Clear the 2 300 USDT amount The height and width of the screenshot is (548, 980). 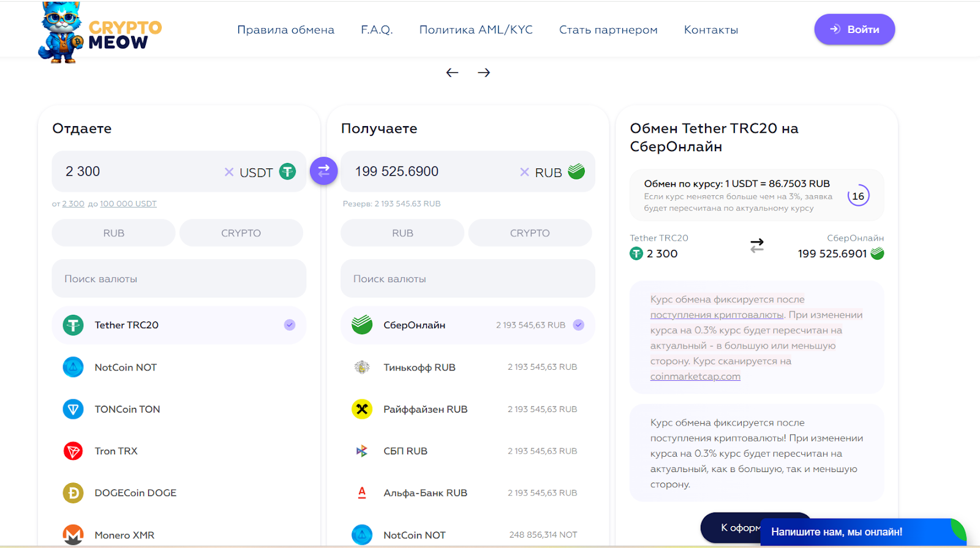229,172
